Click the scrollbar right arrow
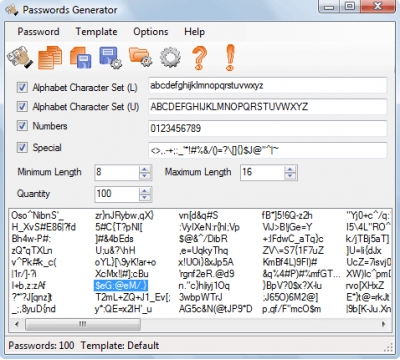The width and height of the screenshot is (400, 360). 383,324
